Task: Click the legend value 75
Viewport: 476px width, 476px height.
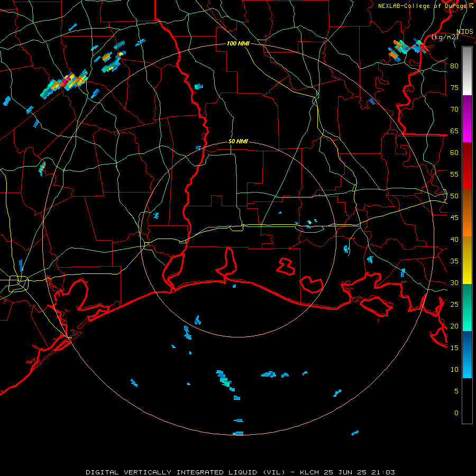Action: (x=454, y=87)
